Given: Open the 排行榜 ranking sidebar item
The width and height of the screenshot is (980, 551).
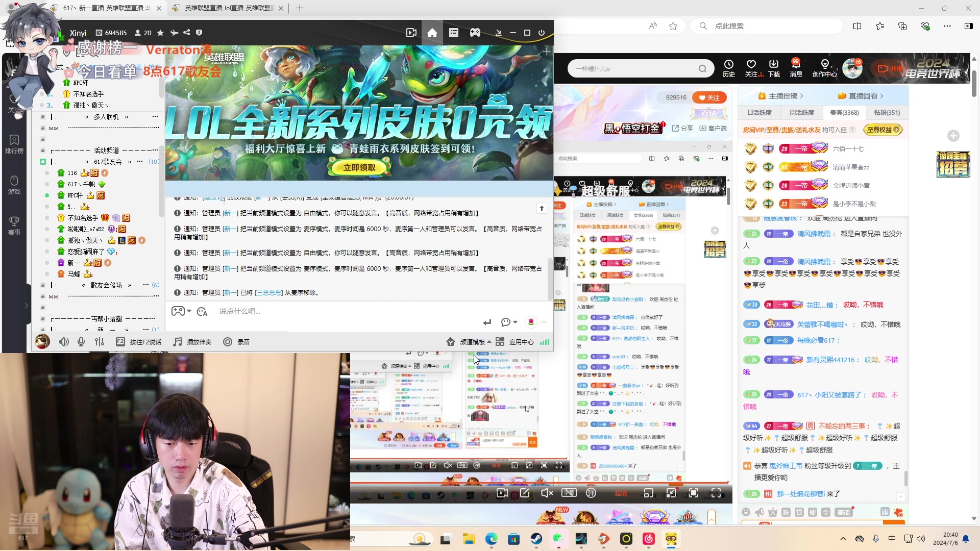Looking at the screenshot, I should coord(14,144).
